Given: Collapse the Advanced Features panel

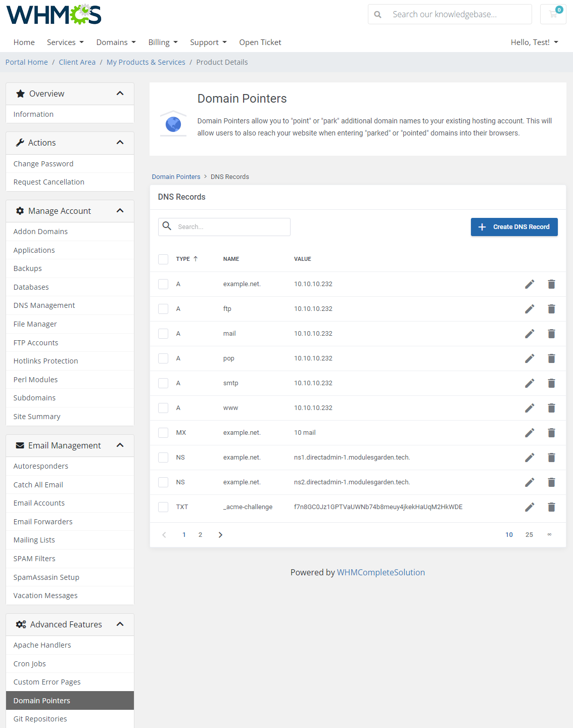Looking at the screenshot, I should coord(120,624).
